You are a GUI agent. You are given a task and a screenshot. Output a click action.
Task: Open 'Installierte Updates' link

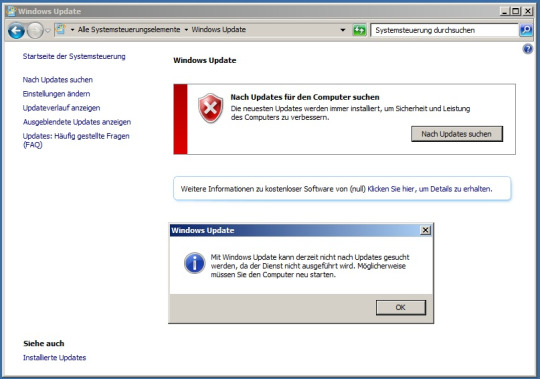pyautogui.click(x=54, y=358)
